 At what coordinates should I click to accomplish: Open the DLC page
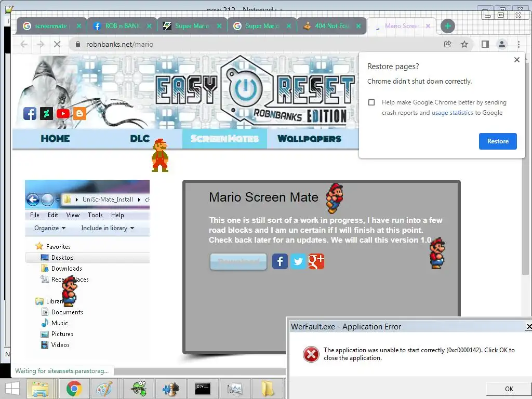pyautogui.click(x=140, y=138)
